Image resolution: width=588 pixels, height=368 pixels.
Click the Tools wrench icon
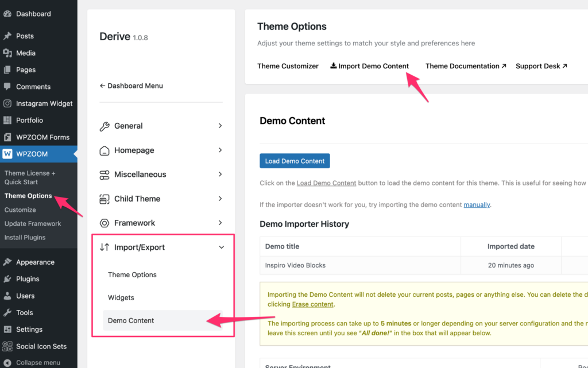(7, 313)
